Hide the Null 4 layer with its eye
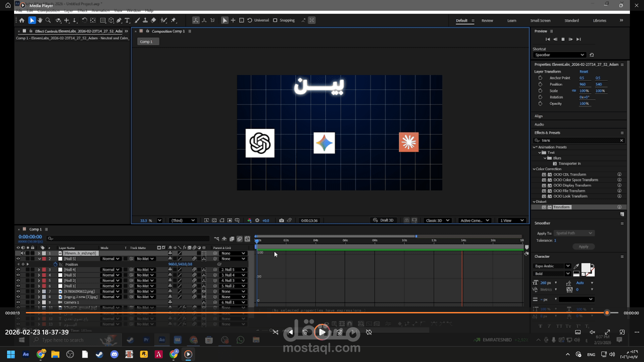Screen dimensions: 644x362 (18, 270)
